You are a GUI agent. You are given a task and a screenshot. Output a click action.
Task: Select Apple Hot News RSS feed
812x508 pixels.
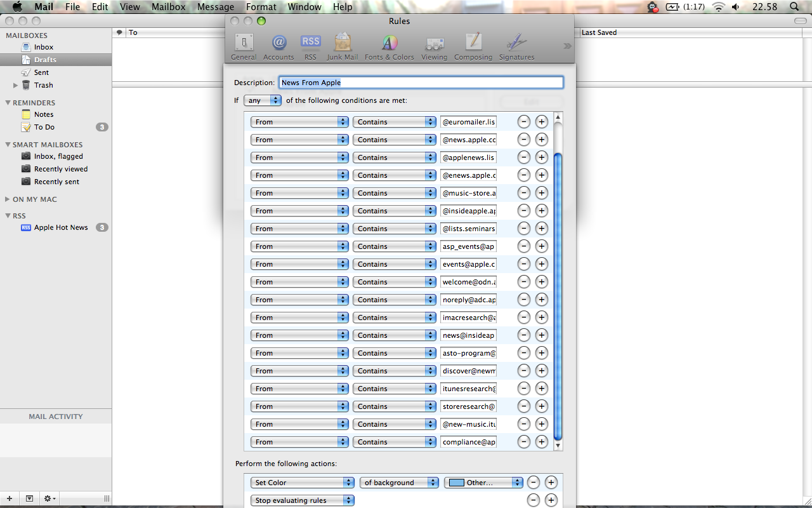tap(56, 227)
